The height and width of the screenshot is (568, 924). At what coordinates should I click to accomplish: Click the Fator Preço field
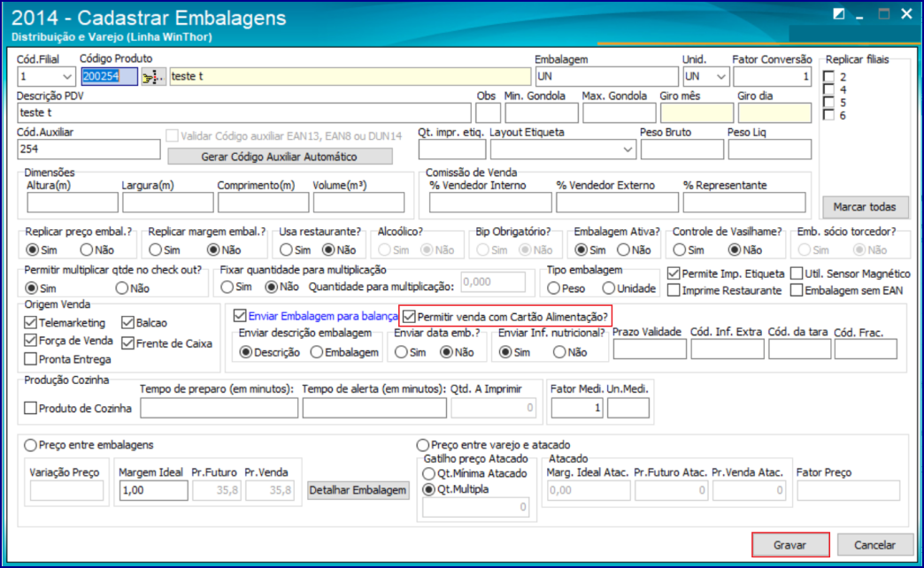click(849, 490)
